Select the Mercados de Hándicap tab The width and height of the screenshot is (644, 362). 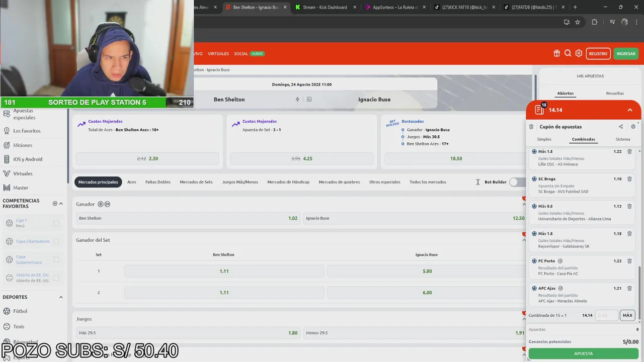coord(288,182)
